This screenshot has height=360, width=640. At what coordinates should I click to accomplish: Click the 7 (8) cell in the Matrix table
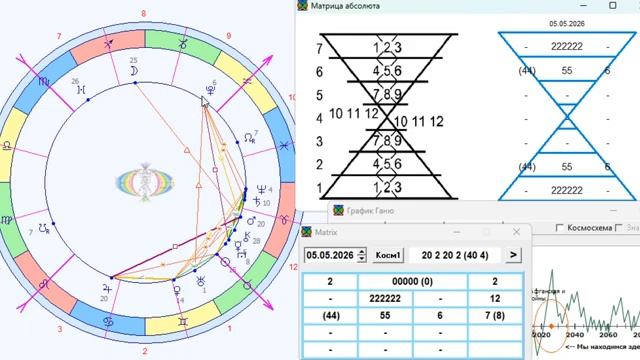click(495, 316)
